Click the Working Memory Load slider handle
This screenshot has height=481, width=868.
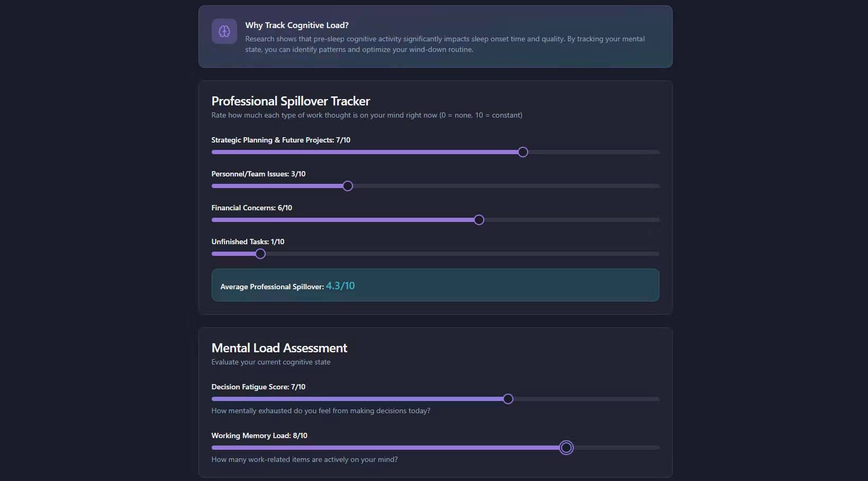[566, 448]
